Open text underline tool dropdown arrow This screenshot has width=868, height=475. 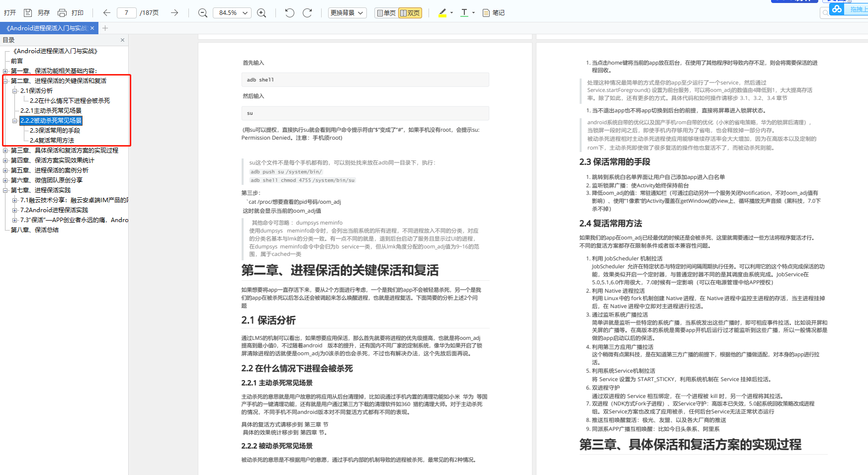point(473,13)
